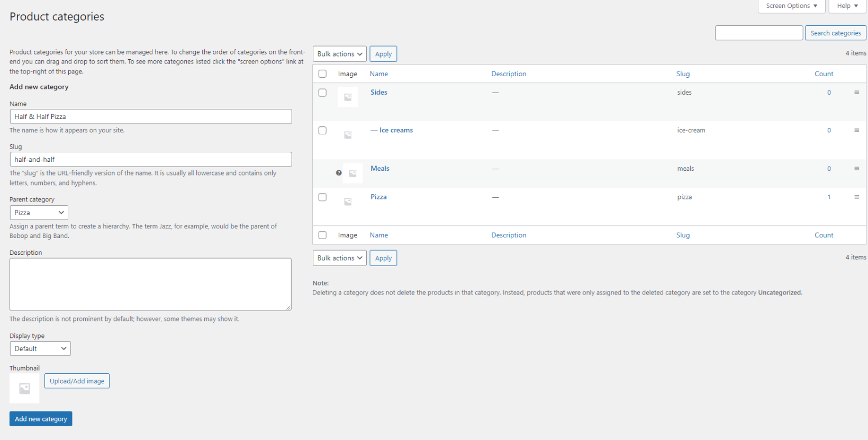
Task: Click the Upload/Add image button
Action: click(x=77, y=381)
